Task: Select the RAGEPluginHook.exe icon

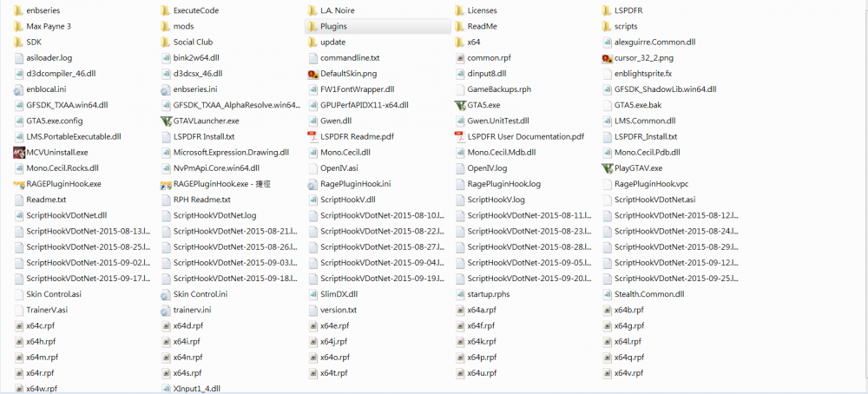Action: (18, 184)
